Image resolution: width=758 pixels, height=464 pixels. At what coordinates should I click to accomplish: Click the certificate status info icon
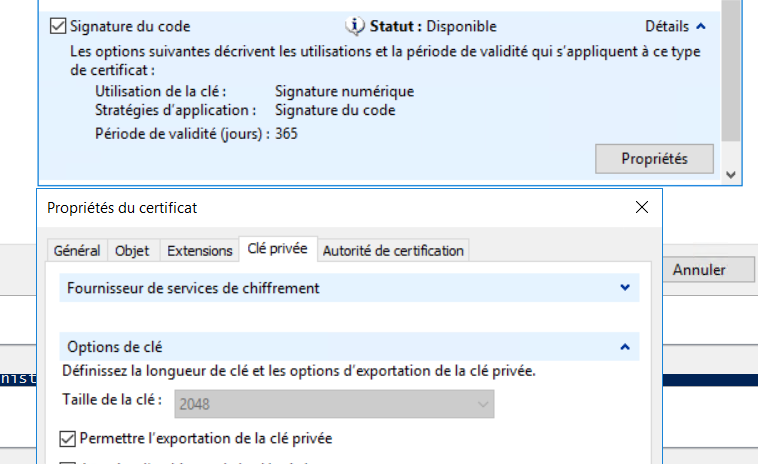click(x=356, y=27)
